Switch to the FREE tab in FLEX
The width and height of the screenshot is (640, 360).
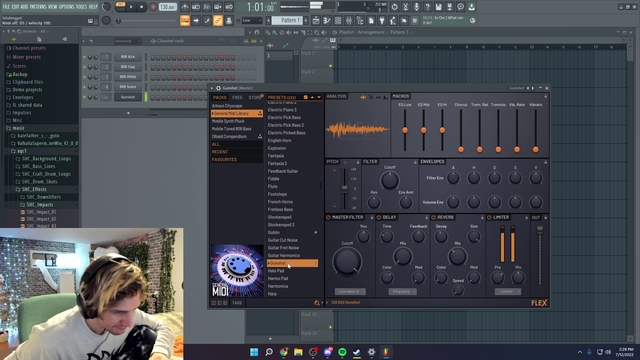tap(237, 98)
